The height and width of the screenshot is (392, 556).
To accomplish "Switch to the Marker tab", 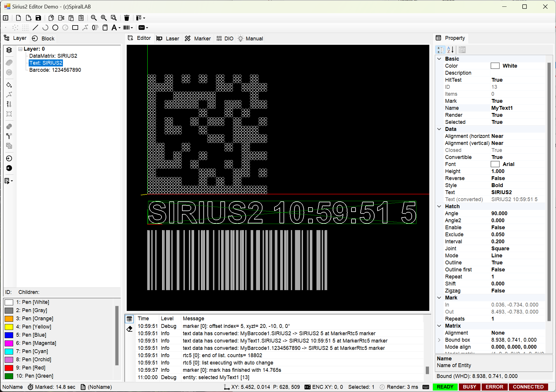I will coord(198,39).
